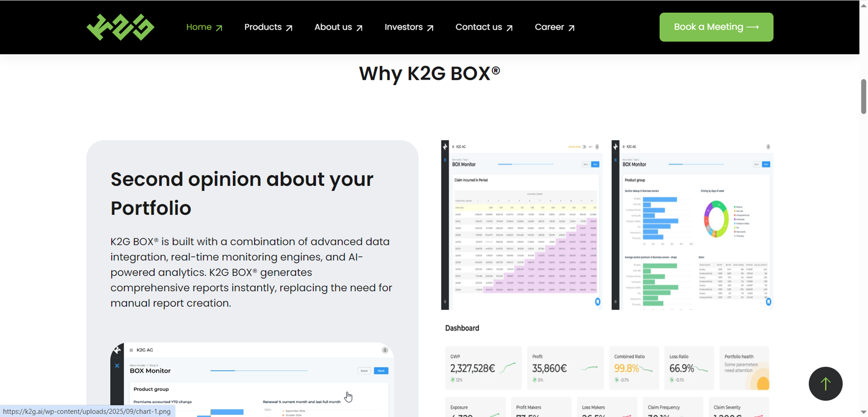
Task: Click the Combined Ratio 99.8% card
Action: 634,368
